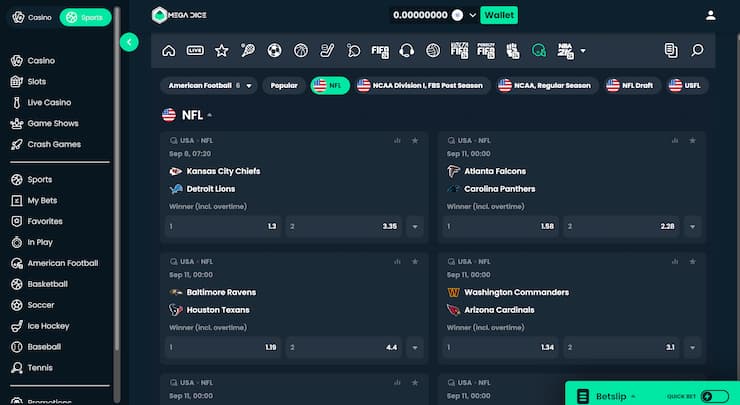Image resolution: width=740 pixels, height=405 pixels.
Task: Open Live events from the toolbar
Action: pyautogui.click(x=195, y=50)
